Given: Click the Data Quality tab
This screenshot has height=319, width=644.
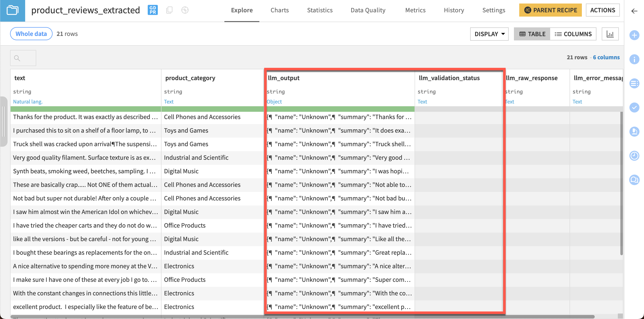Looking at the screenshot, I should coord(368,10).
